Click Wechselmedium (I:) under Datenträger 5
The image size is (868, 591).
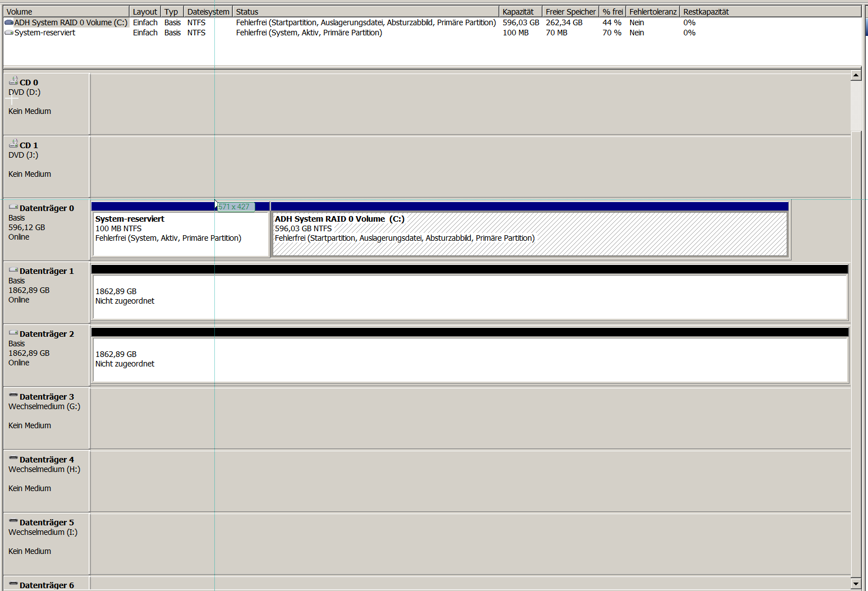pyautogui.click(x=43, y=532)
